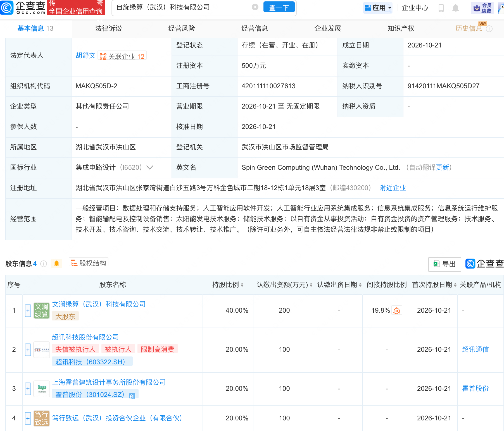Viewport: 504px width, 431px height.
Task: Switch to 经营风险 tab
Action: point(182,28)
